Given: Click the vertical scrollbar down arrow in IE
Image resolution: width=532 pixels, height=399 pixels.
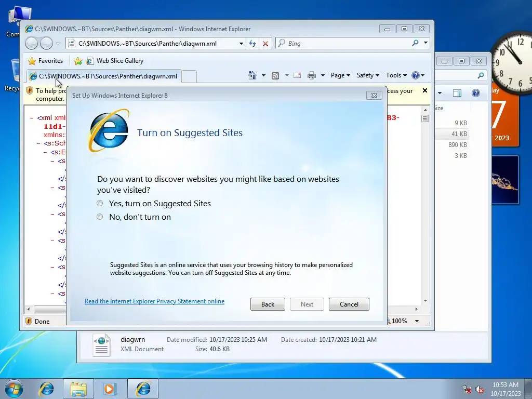Looking at the screenshot, I should pyautogui.click(x=425, y=301).
